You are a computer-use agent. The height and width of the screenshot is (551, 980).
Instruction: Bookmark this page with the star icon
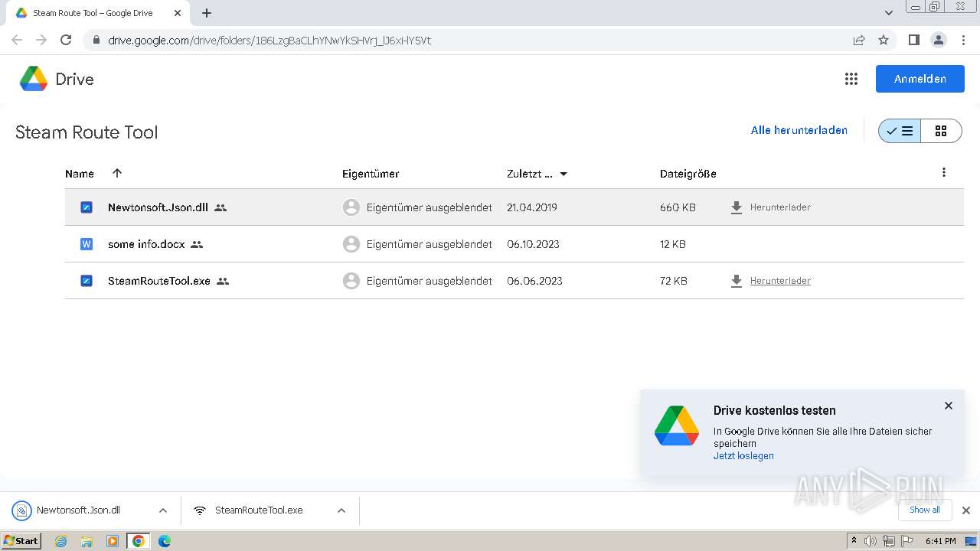[x=884, y=40]
